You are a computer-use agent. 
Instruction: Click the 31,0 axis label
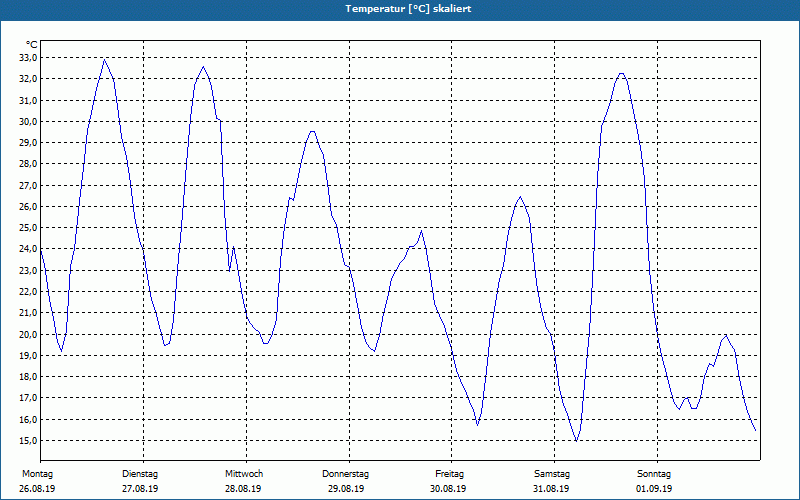coord(28,101)
